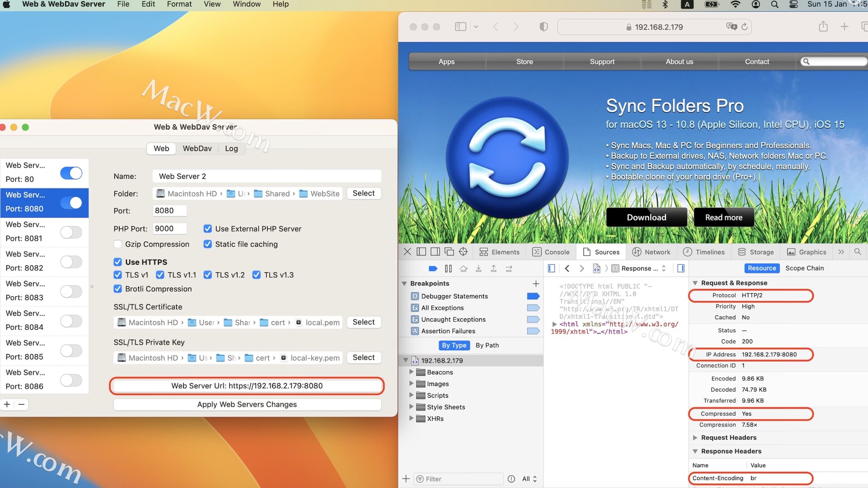Toggle all breakpoints blue arrow icon
868x488 pixels.
(433, 268)
